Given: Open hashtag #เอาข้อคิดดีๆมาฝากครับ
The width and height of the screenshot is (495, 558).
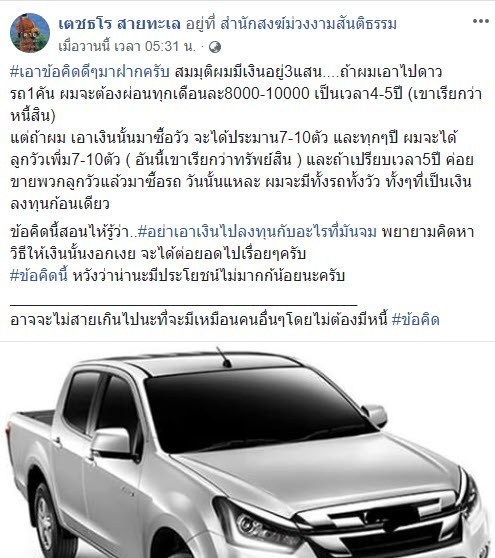Looking at the screenshot, I should click(x=90, y=72).
